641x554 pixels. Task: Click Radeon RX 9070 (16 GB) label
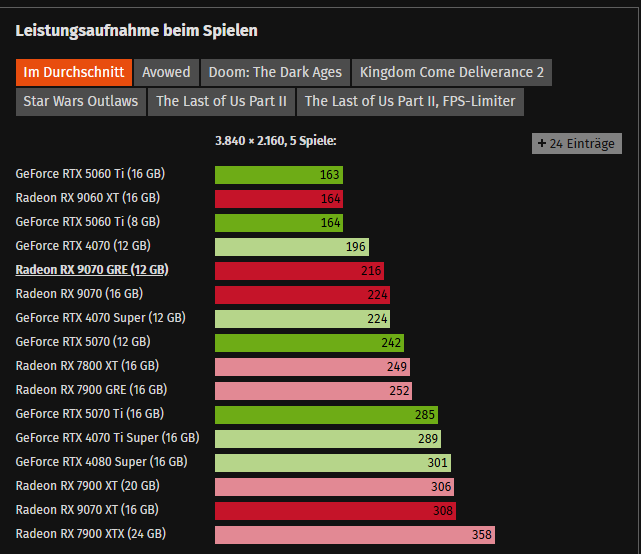coord(79,294)
